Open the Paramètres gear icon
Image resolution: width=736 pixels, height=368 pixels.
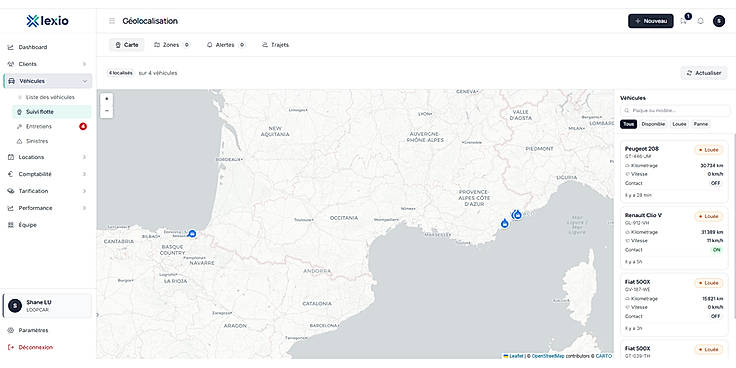(x=11, y=330)
